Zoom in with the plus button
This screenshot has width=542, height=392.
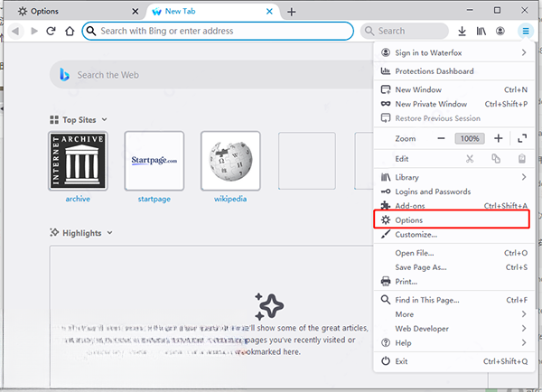click(x=498, y=138)
